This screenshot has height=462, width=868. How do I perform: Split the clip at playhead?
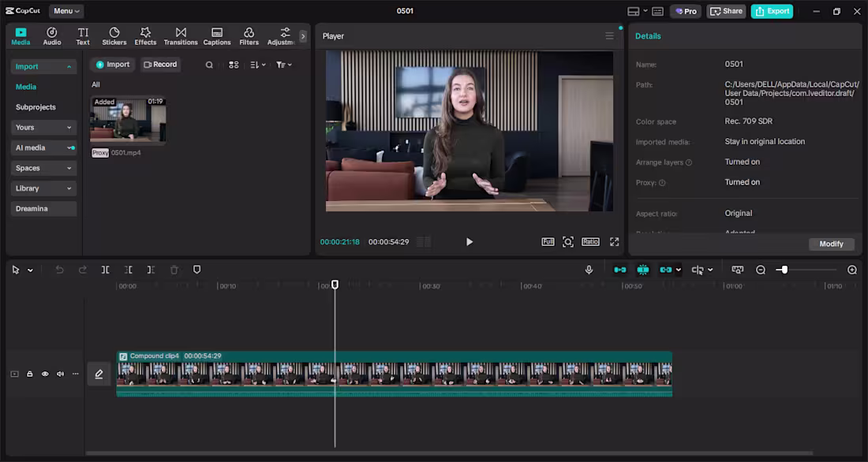click(105, 270)
